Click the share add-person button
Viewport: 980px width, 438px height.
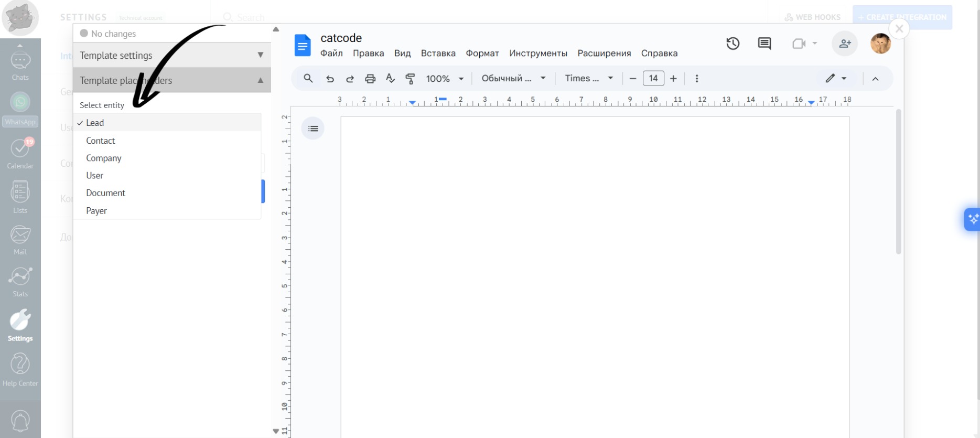click(844, 44)
